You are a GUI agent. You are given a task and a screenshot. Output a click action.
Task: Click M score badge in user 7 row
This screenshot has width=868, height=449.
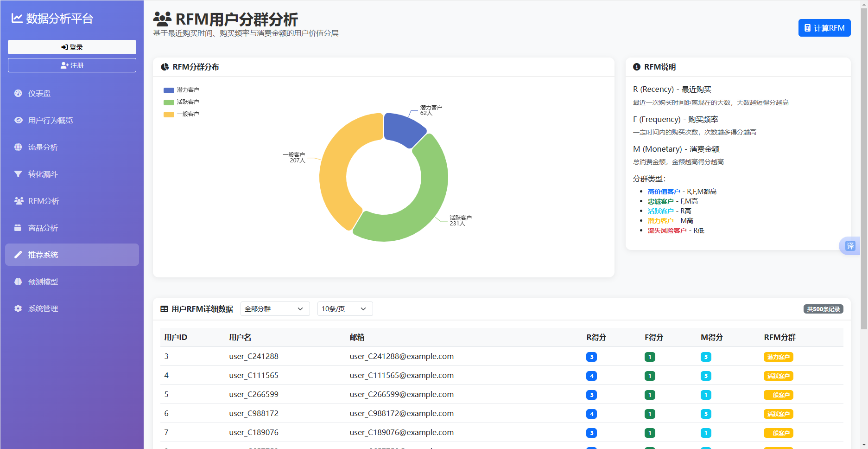pos(706,433)
